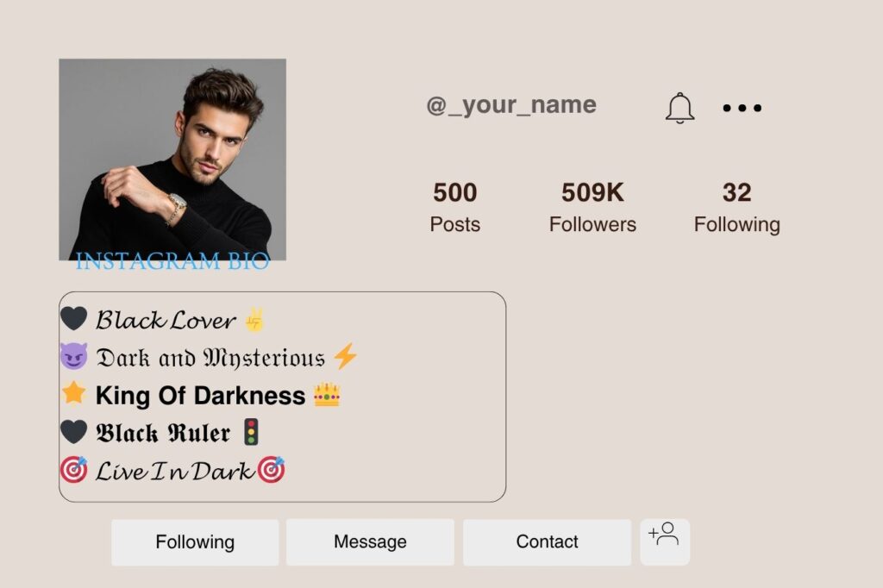Select the @_your_name username
Screen dimensions: 883x588
click(x=510, y=104)
